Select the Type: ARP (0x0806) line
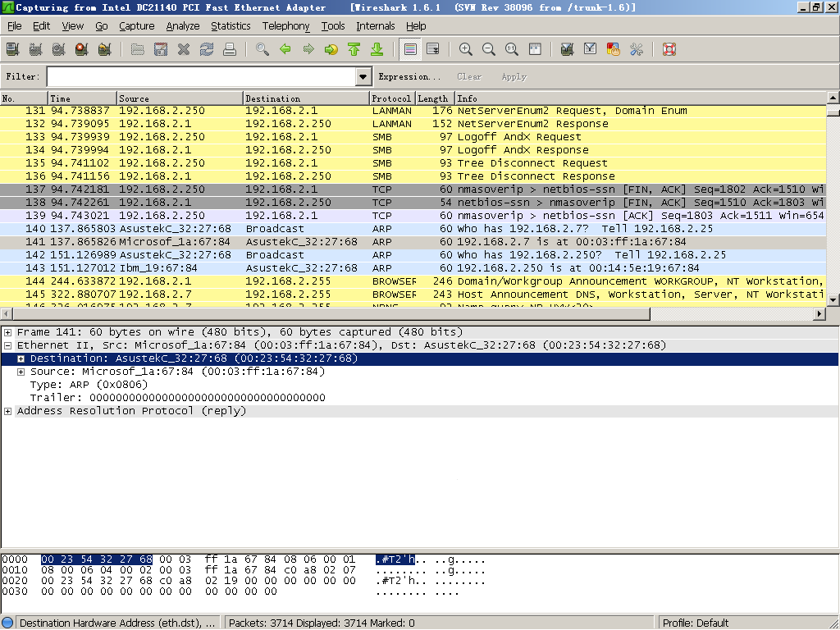The image size is (840, 630). [89, 385]
